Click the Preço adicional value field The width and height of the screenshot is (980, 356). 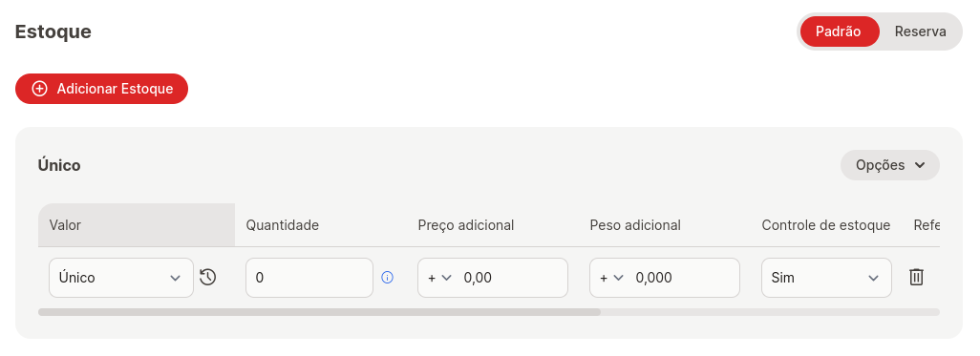tap(511, 278)
